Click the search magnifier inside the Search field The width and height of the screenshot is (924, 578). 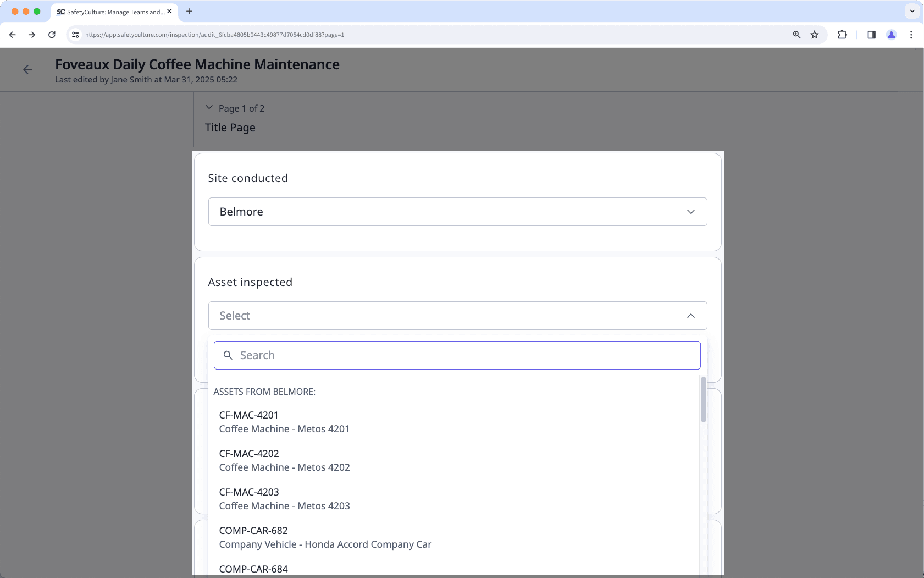point(229,355)
